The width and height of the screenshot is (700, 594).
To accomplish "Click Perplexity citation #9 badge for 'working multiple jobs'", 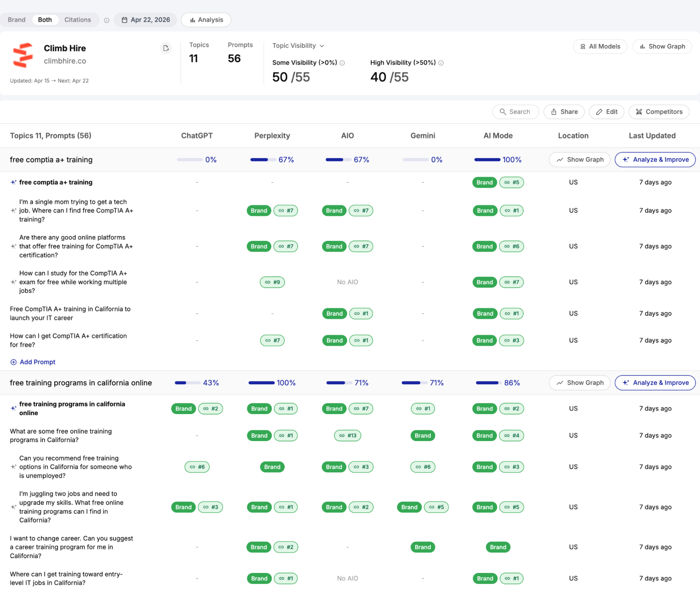I will (272, 282).
